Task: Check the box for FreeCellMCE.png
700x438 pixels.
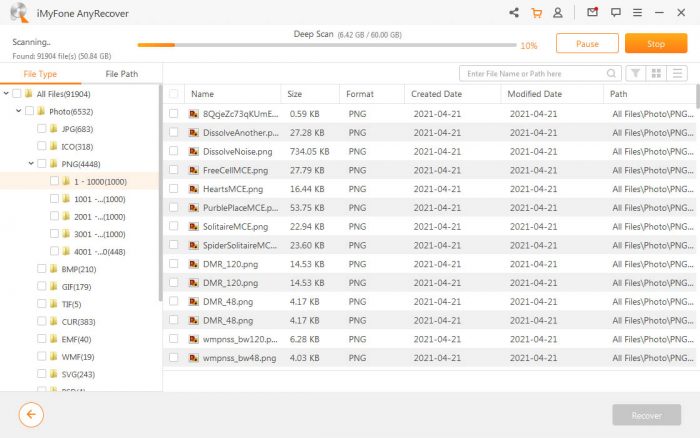Action: 174,169
